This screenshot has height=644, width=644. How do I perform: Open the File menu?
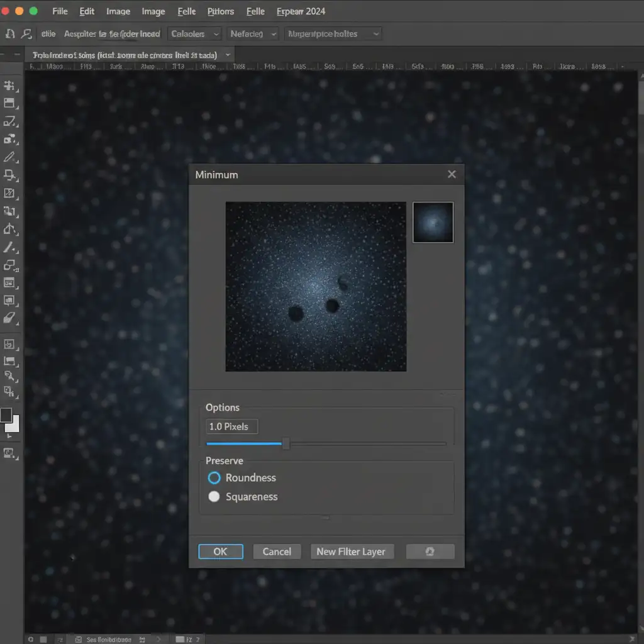(x=60, y=11)
